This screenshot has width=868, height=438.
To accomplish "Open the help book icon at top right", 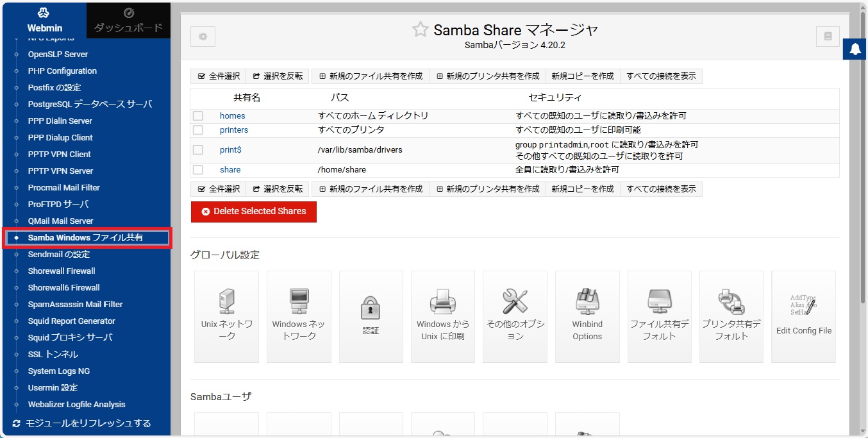I will (x=828, y=37).
